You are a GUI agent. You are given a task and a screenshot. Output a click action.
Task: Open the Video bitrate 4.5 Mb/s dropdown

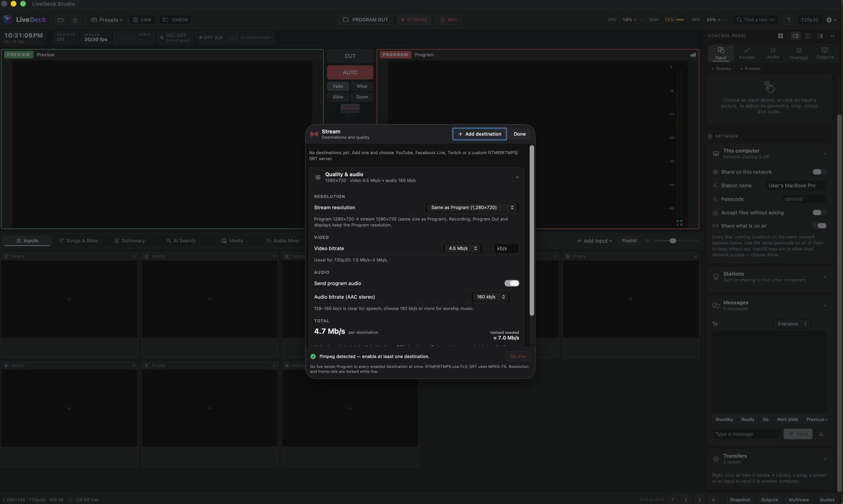tap(462, 248)
